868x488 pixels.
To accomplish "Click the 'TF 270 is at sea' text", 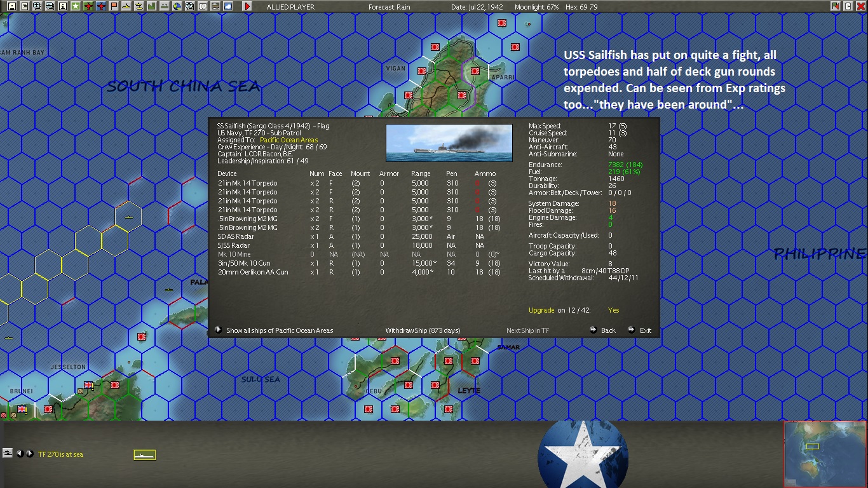I will (60, 454).
